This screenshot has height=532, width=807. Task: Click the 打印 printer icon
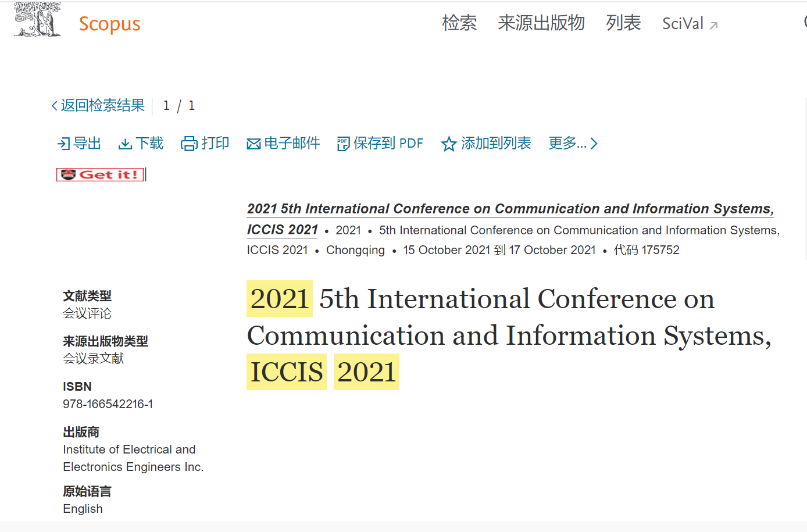click(x=190, y=144)
